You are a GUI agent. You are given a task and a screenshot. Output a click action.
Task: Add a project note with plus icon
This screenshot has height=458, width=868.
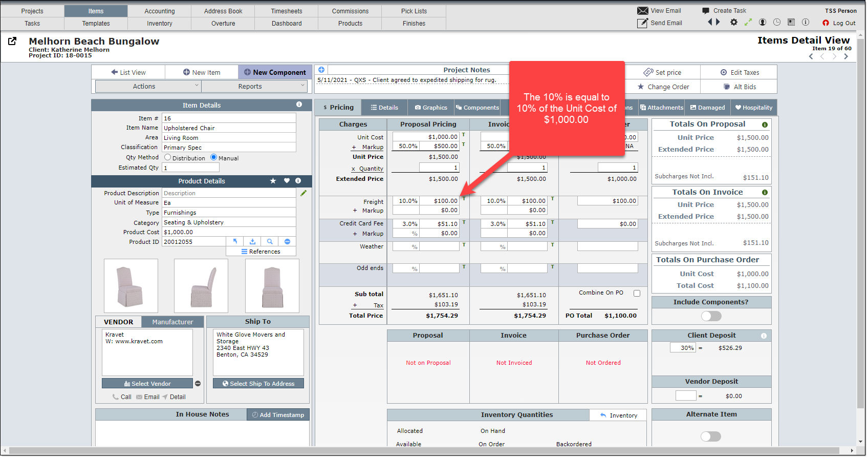click(321, 70)
